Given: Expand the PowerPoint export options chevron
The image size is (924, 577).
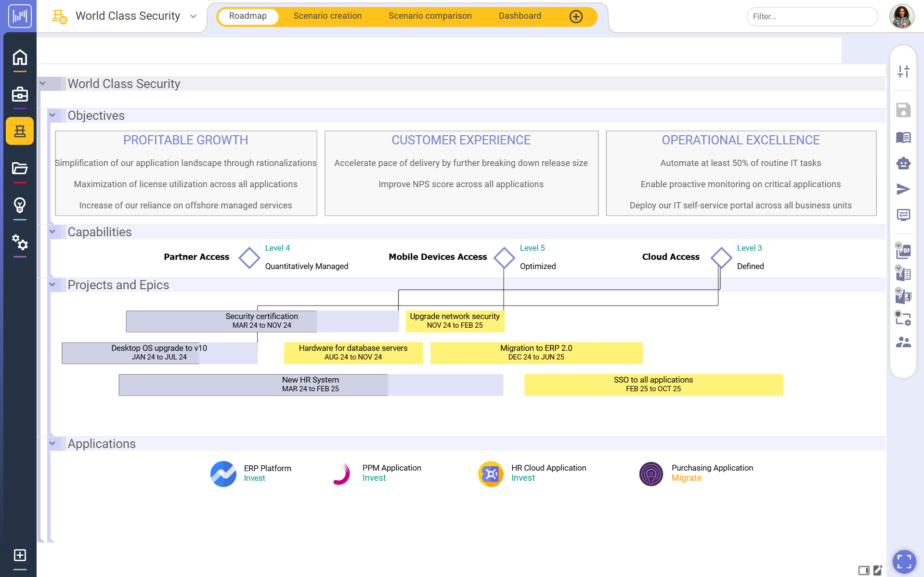Looking at the screenshot, I should (898, 291).
